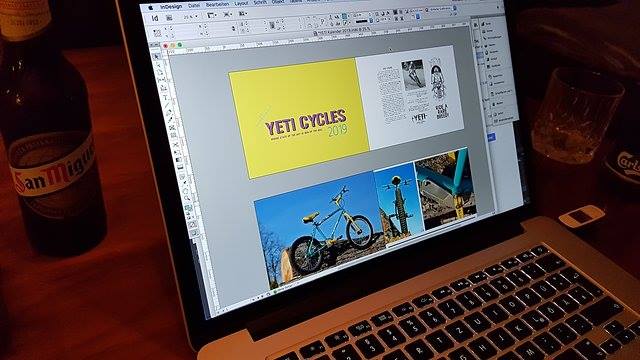Select the Zoom magnifier tool
The height and width of the screenshot is (360, 640).
click(187, 198)
